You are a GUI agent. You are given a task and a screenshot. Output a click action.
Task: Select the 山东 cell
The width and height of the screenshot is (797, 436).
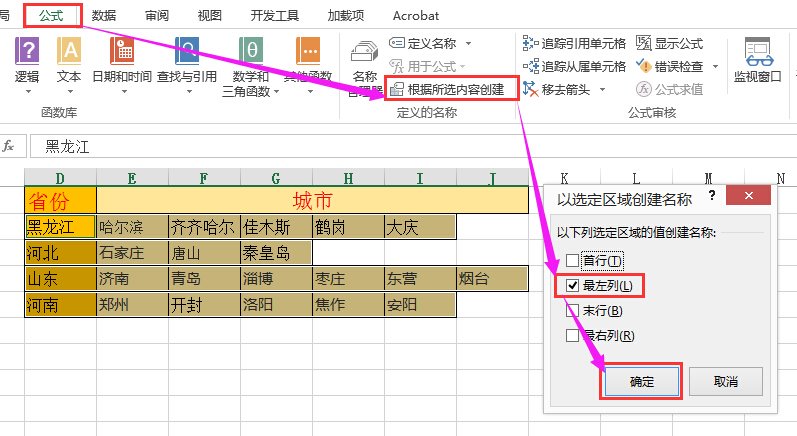pyautogui.click(x=60, y=278)
